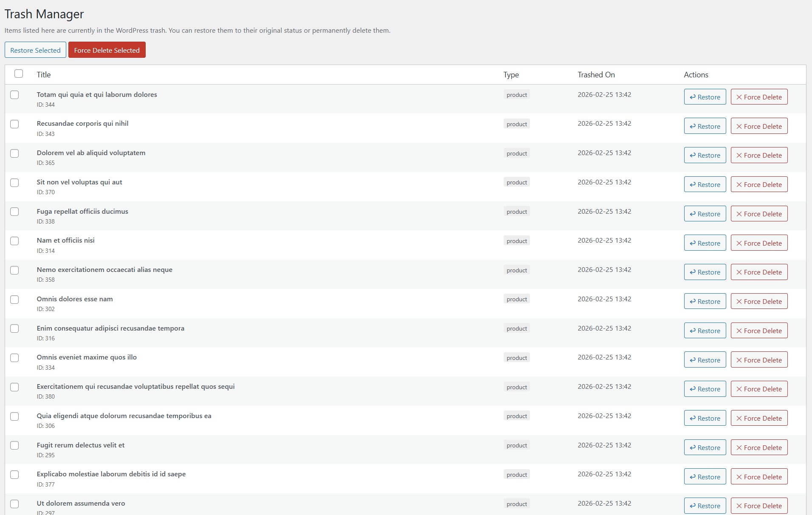Restore "Exercitationem qui recusandae voluptatibus repellat quos sequi"
The width and height of the screenshot is (812, 515).
(x=705, y=389)
